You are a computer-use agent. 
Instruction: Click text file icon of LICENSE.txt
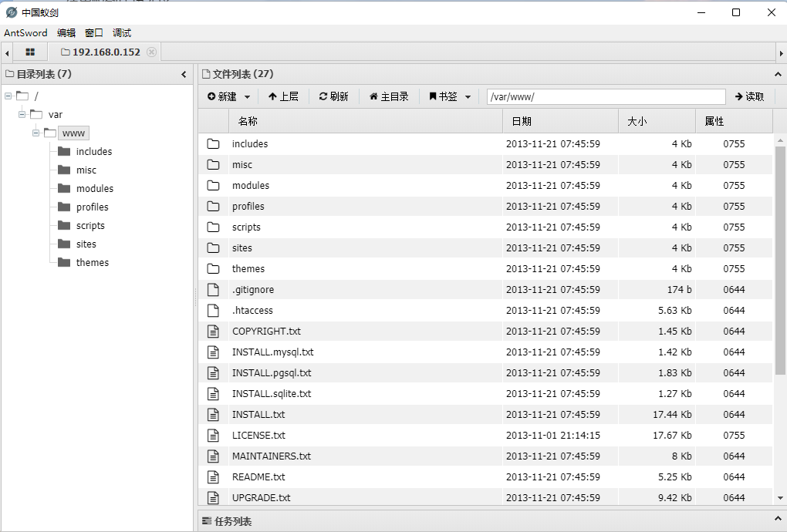tap(213, 435)
